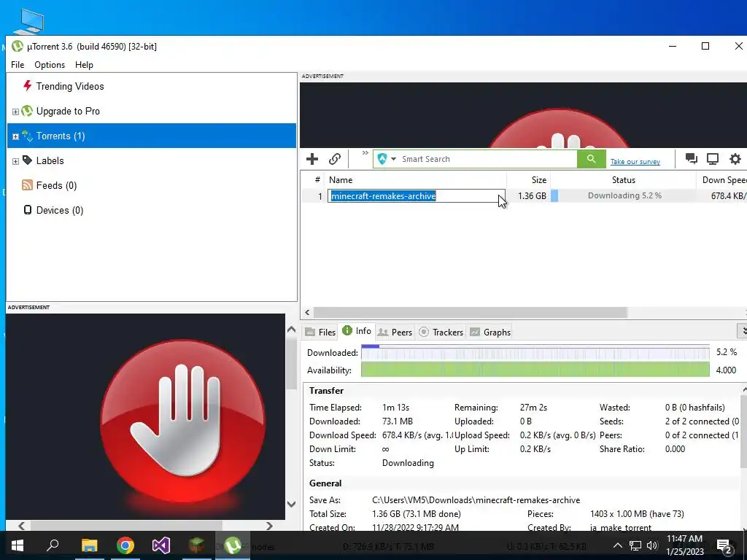Click the Take our survey link
Image resolution: width=747 pixels, height=560 pixels.
click(635, 161)
